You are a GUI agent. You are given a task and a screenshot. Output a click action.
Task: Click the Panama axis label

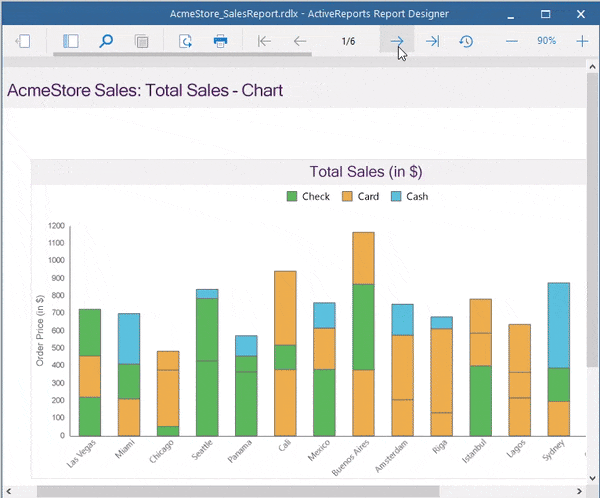pyautogui.click(x=240, y=451)
